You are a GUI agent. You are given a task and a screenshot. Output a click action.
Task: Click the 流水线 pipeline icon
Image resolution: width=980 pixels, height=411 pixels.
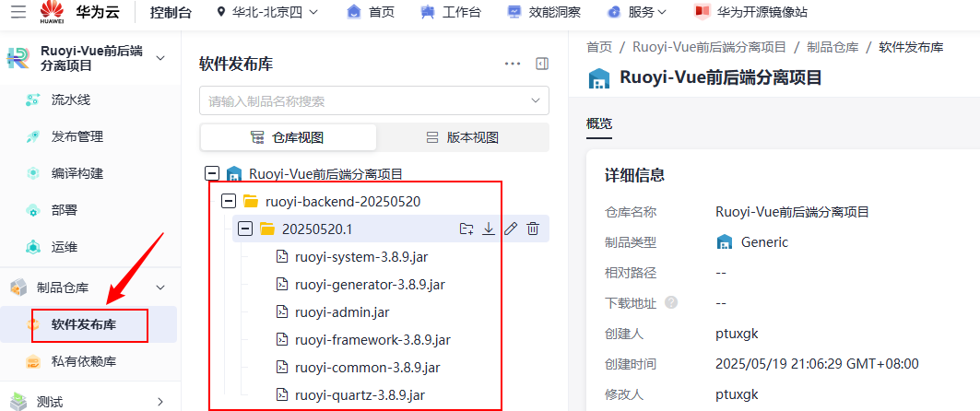tap(33, 100)
